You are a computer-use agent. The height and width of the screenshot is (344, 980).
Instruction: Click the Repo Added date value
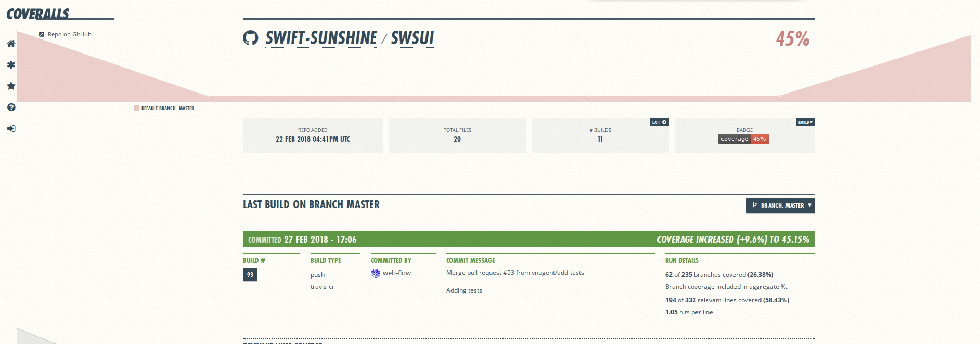coord(313,139)
